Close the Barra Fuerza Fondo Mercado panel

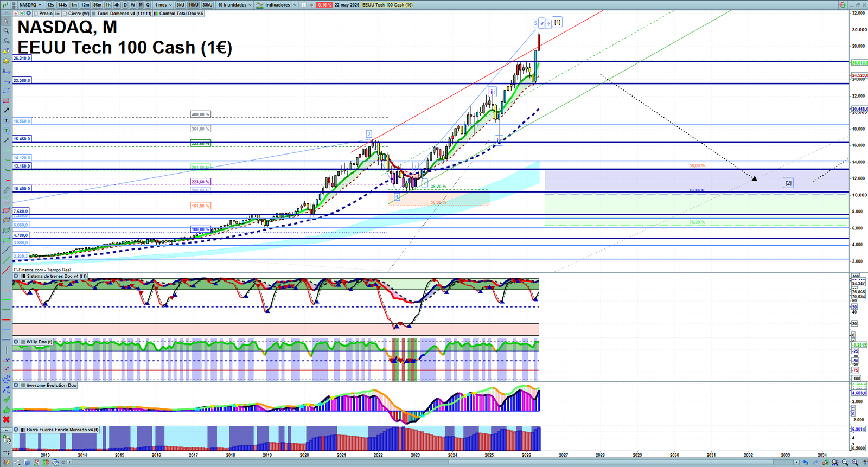[x=16, y=430]
